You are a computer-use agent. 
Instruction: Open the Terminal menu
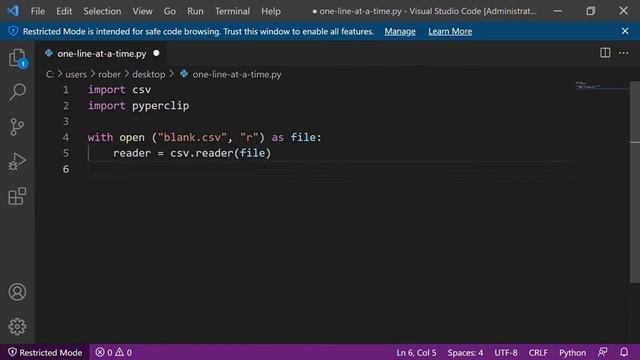pyautogui.click(x=232, y=11)
